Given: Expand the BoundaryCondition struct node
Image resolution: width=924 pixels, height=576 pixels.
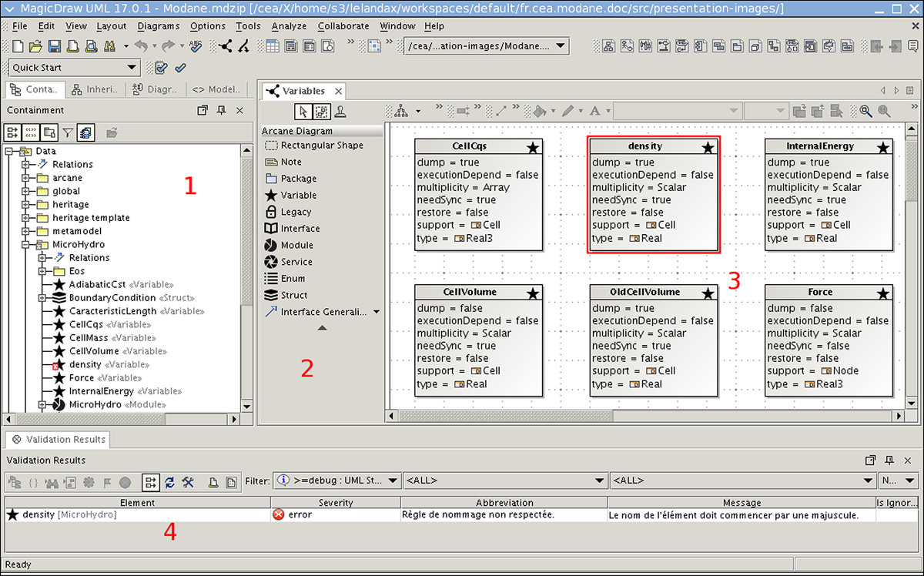Looking at the screenshot, I should (42, 298).
